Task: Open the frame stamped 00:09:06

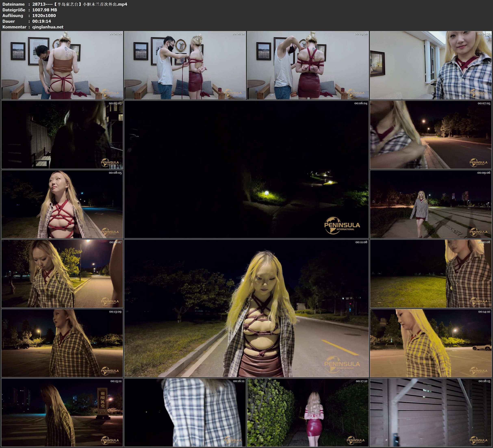Action: coord(431,204)
